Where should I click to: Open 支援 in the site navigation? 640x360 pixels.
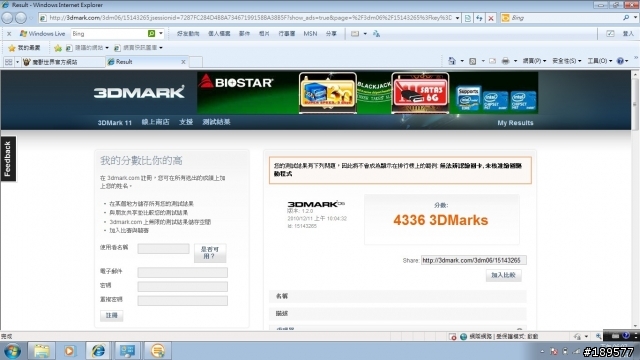point(186,122)
